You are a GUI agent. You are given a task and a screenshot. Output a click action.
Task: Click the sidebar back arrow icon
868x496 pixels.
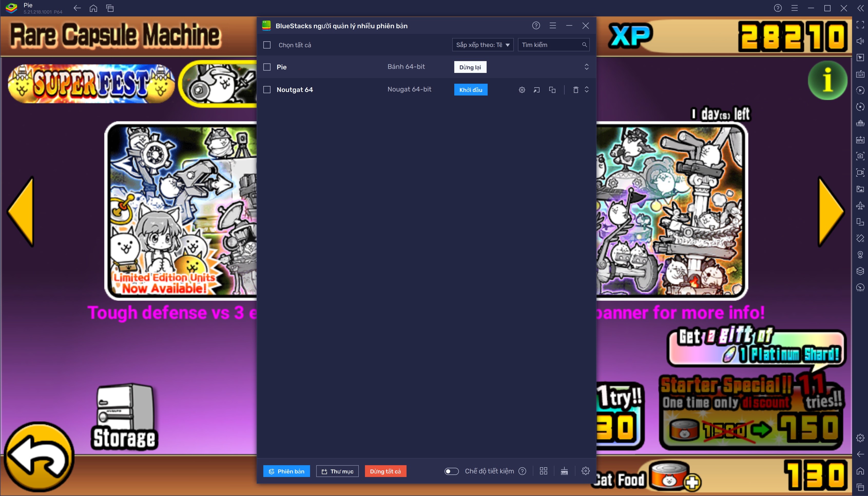[x=860, y=454]
